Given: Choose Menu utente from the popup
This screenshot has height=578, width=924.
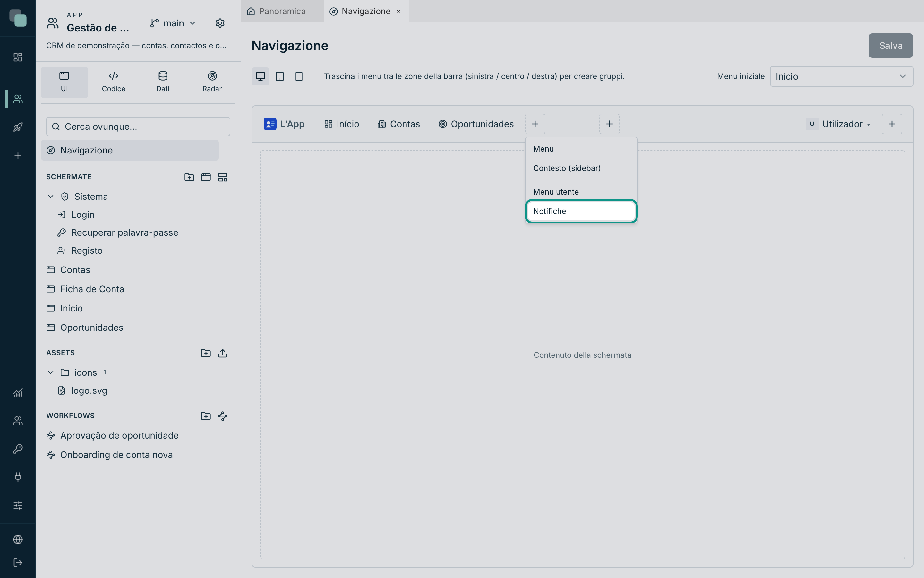Looking at the screenshot, I should (581, 192).
